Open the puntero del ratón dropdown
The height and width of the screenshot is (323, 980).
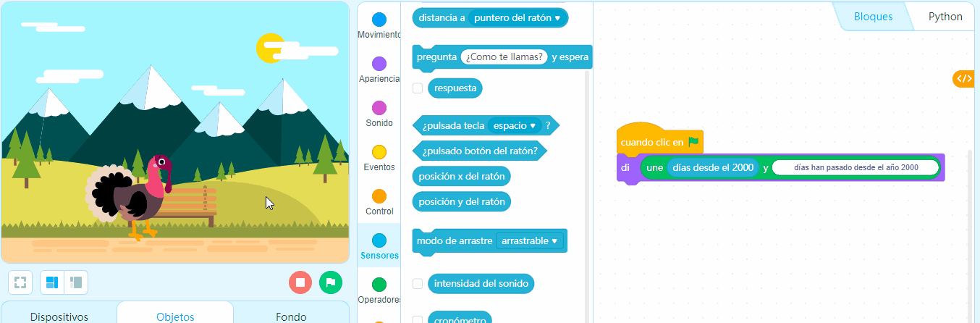(x=518, y=18)
